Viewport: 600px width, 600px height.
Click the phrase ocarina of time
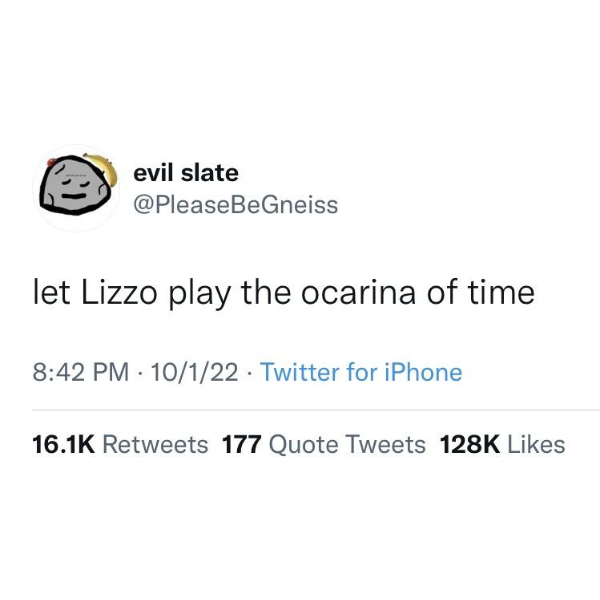[x=418, y=293]
